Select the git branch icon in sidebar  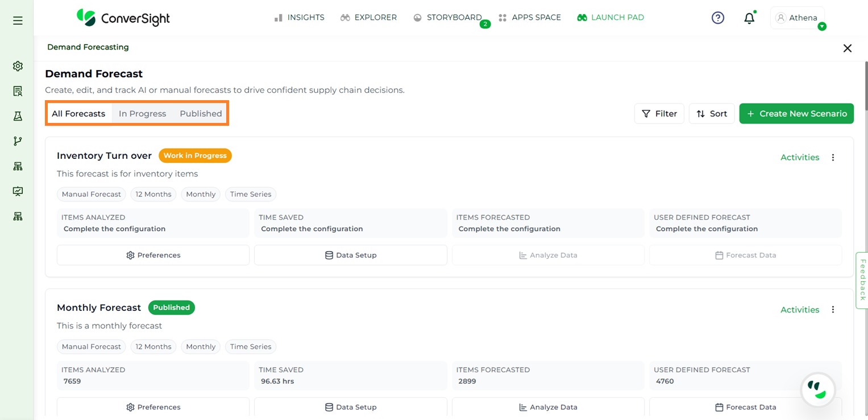[18, 141]
